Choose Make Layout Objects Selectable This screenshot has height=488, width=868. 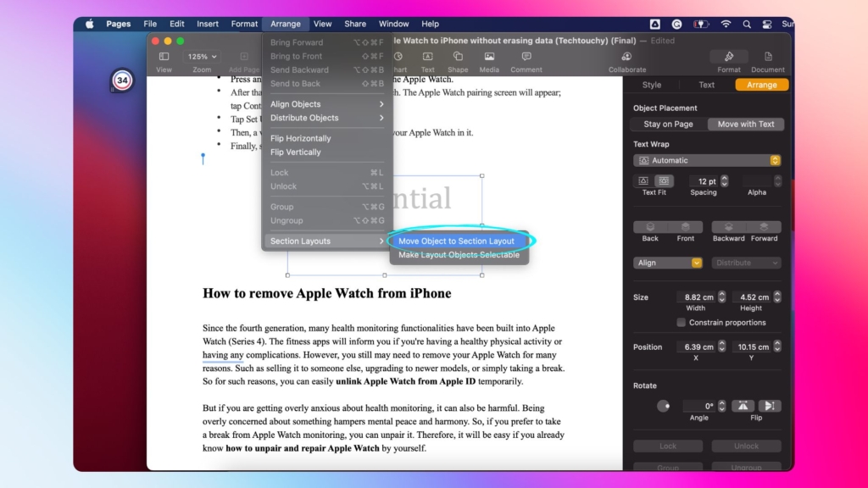click(459, 255)
